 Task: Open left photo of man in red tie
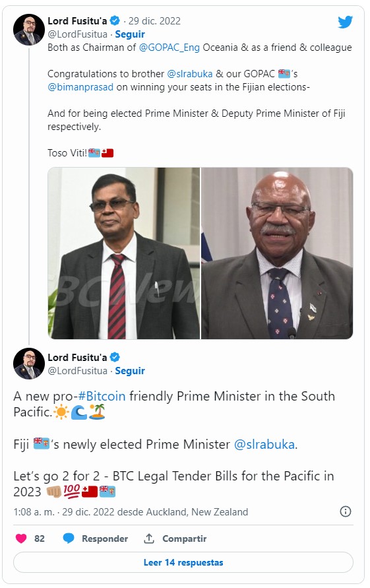tap(124, 253)
